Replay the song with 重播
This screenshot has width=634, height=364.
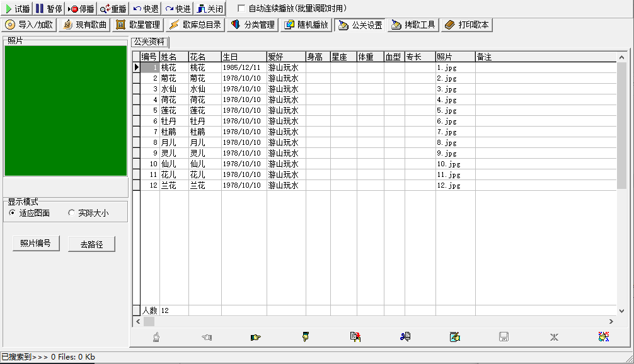click(x=113, y=8)
